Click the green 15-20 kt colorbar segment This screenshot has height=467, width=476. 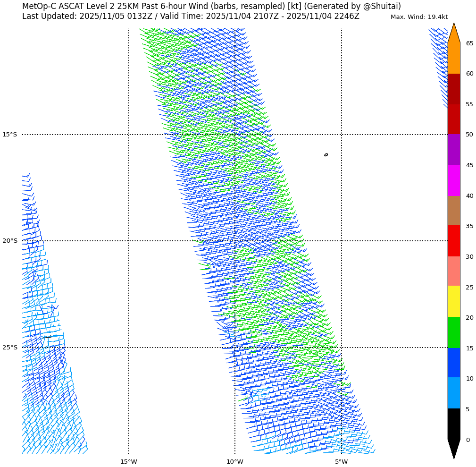point(453,332)
